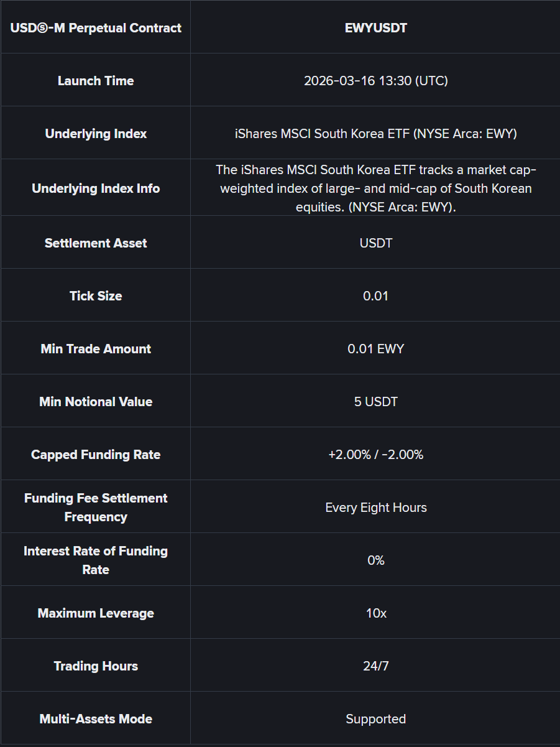Click the Launch Time label

[x=96, y=81]
